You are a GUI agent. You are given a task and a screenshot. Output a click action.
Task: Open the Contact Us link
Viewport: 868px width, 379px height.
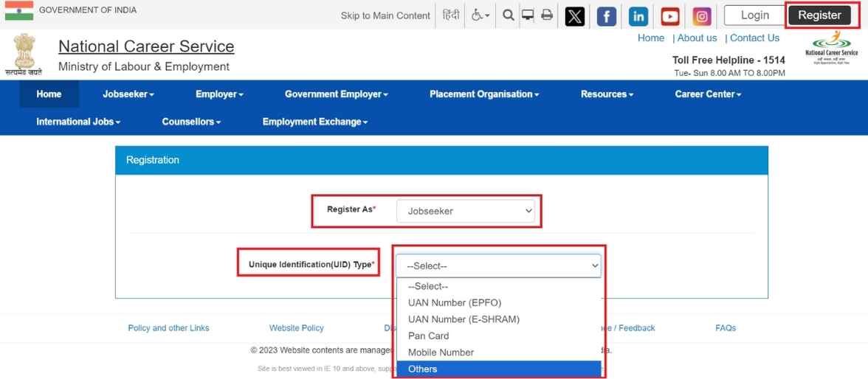coord(754,38)
